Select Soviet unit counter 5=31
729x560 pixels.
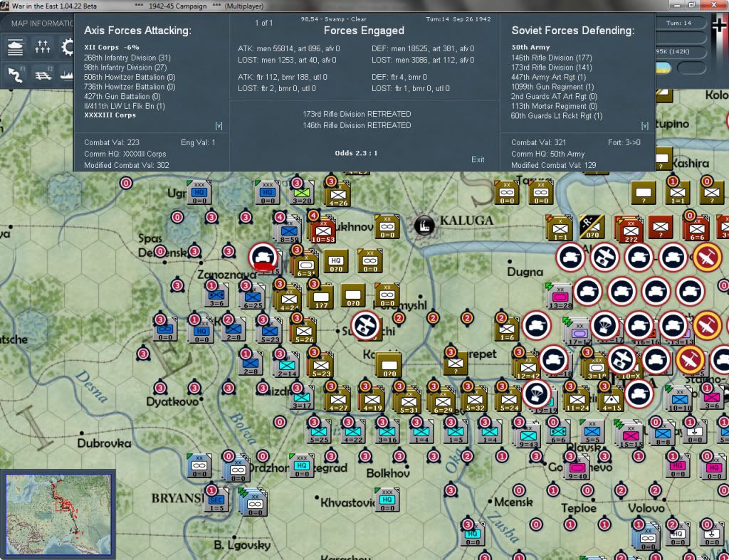click(409, 401)
